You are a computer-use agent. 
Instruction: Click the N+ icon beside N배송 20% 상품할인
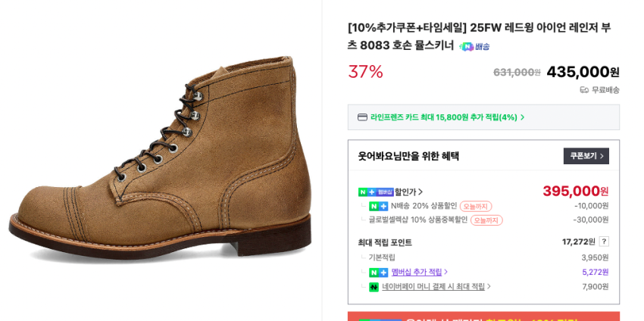point(378,206)
